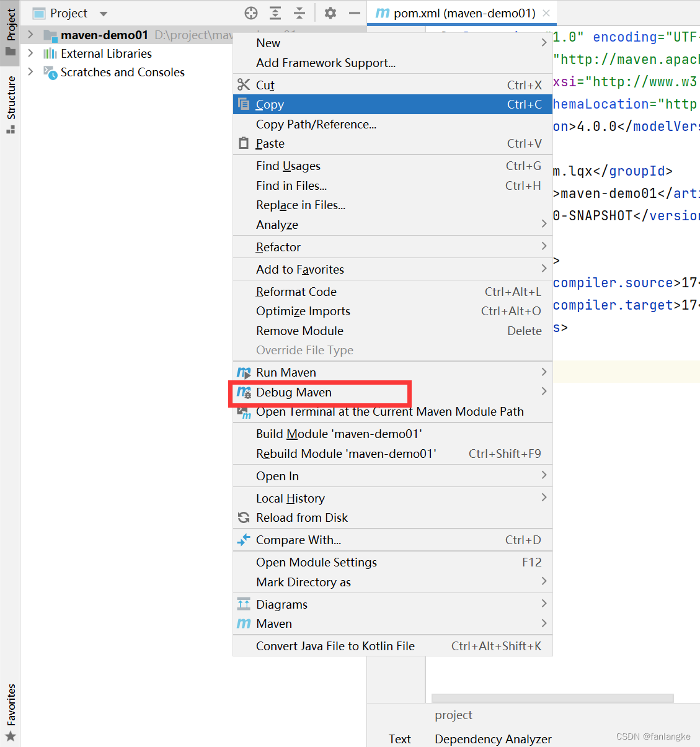Click the Diagrams icon
700x747 pixels.
point(244,604)
